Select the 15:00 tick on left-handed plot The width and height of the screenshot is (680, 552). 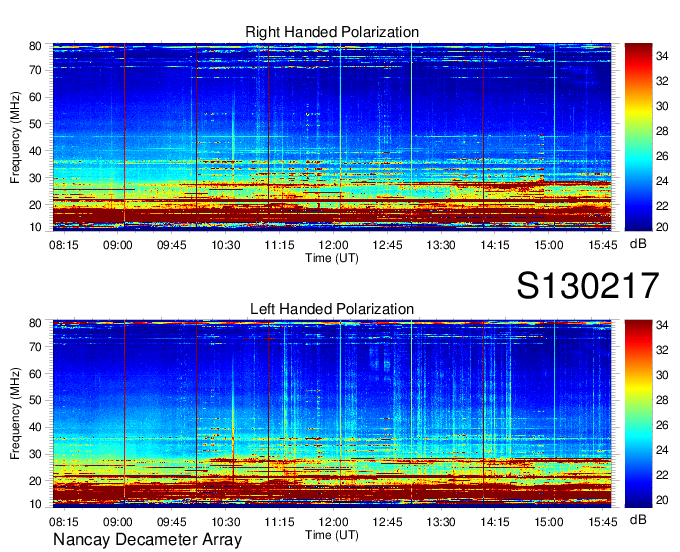pyautogui.click(x=549, y=522)
